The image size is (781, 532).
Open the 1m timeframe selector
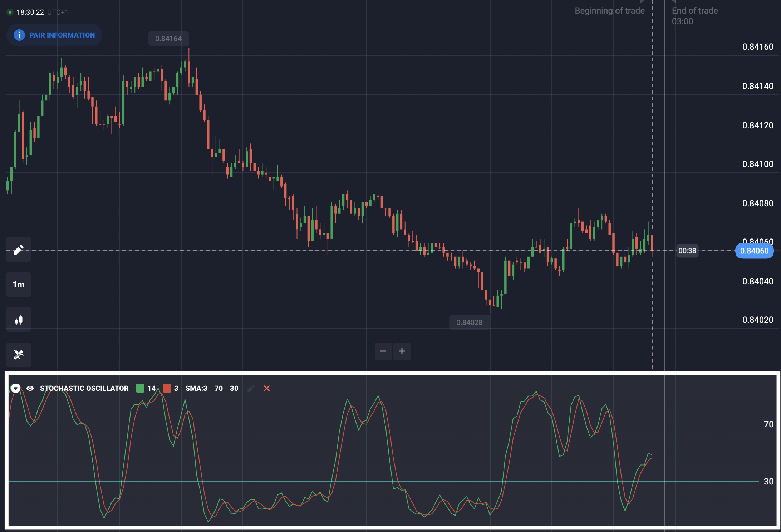[x=19, y=285]
